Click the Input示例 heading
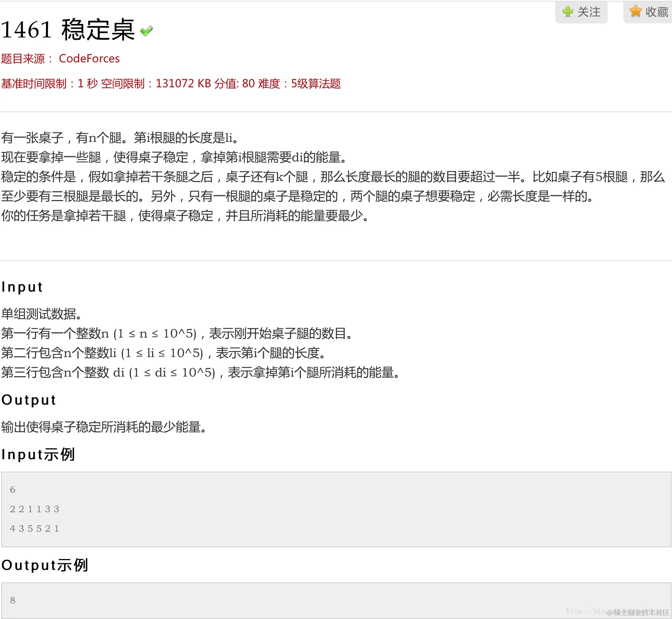Image resolution: width=672 pixels, height=619 pixels. (38, 455)
